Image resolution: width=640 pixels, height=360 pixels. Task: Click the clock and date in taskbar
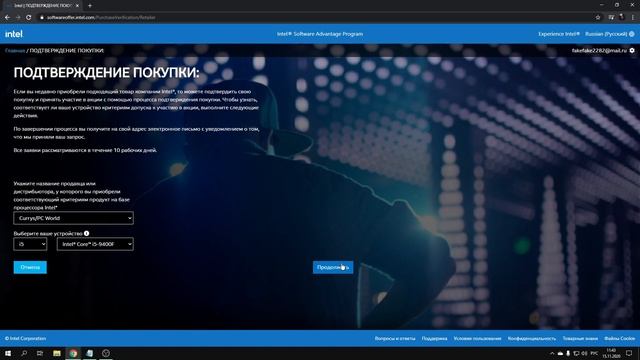tap(611, 353)
